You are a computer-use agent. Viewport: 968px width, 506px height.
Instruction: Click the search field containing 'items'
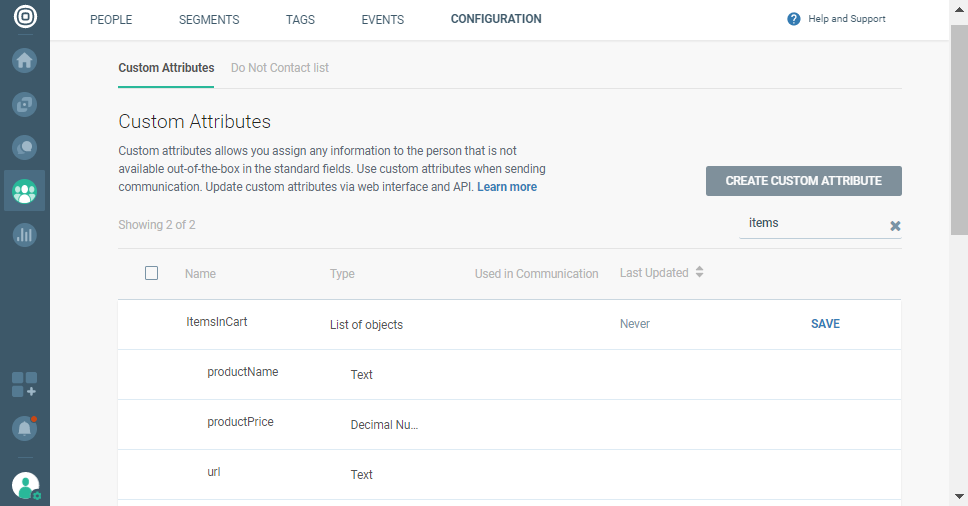pos(810,224)
